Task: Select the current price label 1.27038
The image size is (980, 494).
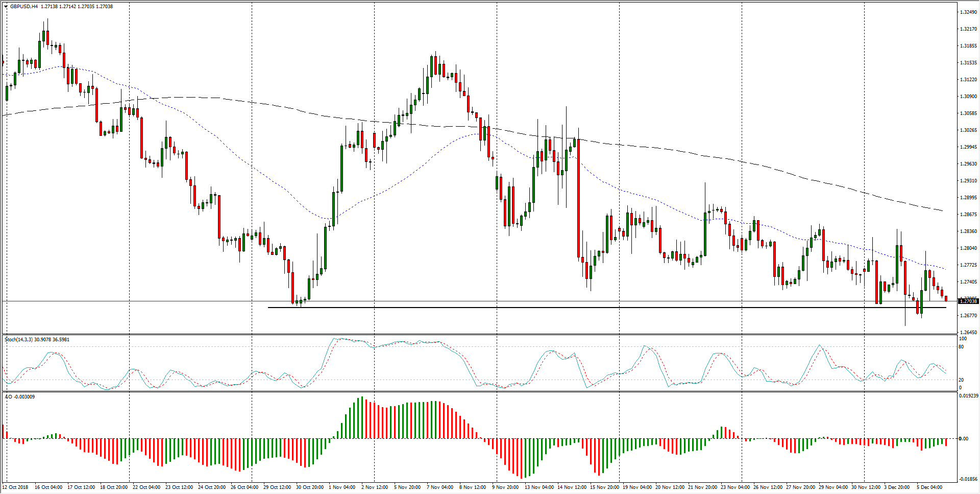Action: pyautogui.click(x=968, y=301)
